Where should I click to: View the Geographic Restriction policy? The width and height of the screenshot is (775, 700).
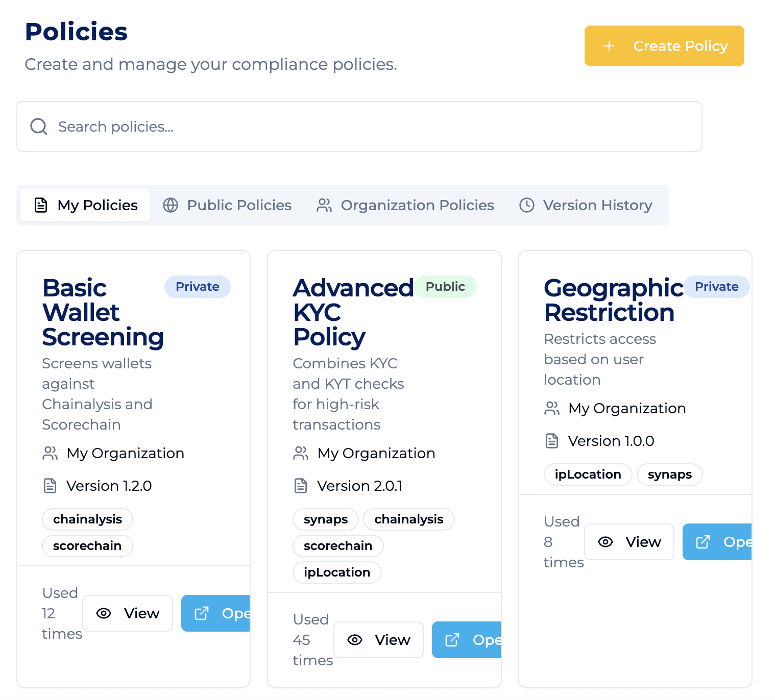(629, 542)
